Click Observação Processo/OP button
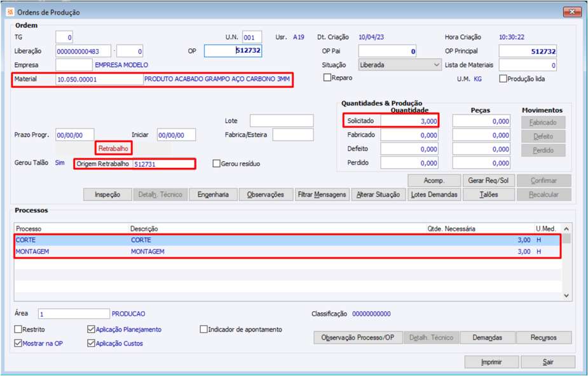This screenshot has height=376, width=588. (x=358, y=337)
